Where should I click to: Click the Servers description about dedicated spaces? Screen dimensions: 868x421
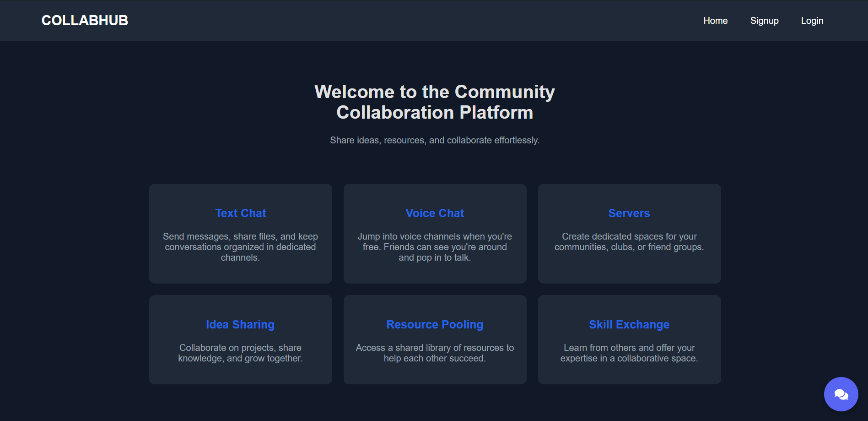[x=629, y=242]
